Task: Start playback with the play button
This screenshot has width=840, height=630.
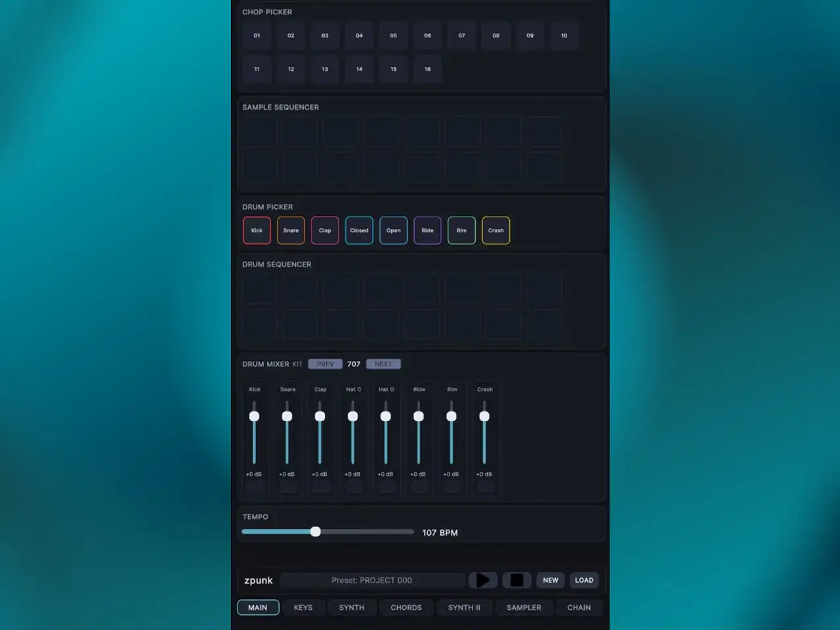Action: 482,580
